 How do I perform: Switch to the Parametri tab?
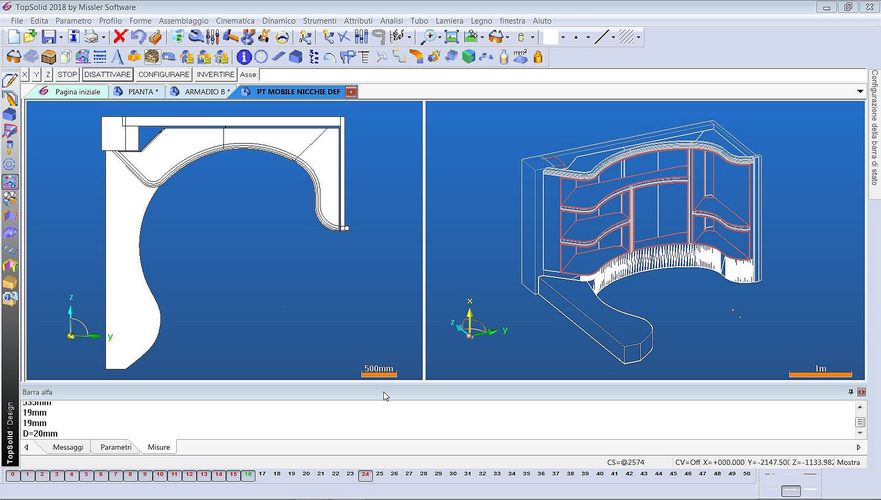coord(116,447)
